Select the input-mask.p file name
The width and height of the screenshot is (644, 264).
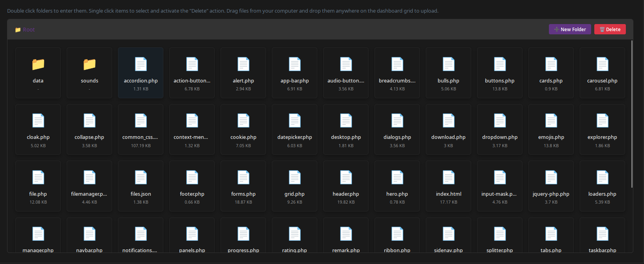tap(499, 194)
